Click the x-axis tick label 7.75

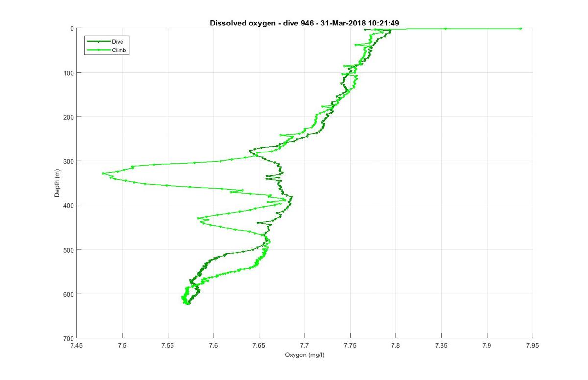[x=350, y=345]
